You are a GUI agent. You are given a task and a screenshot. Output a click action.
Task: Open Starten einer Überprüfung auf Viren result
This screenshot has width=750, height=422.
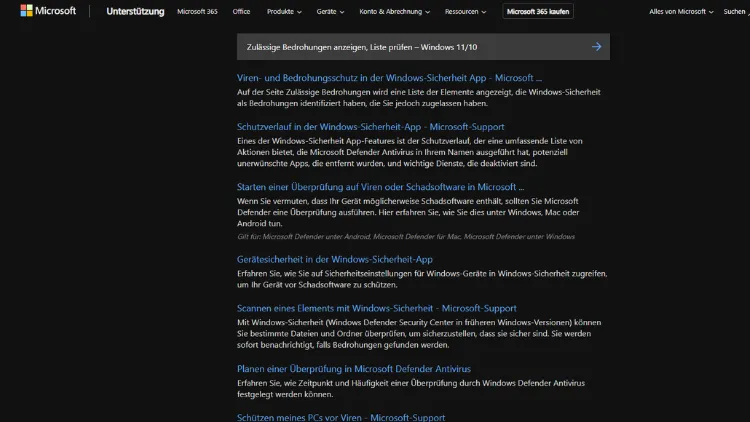380,187
